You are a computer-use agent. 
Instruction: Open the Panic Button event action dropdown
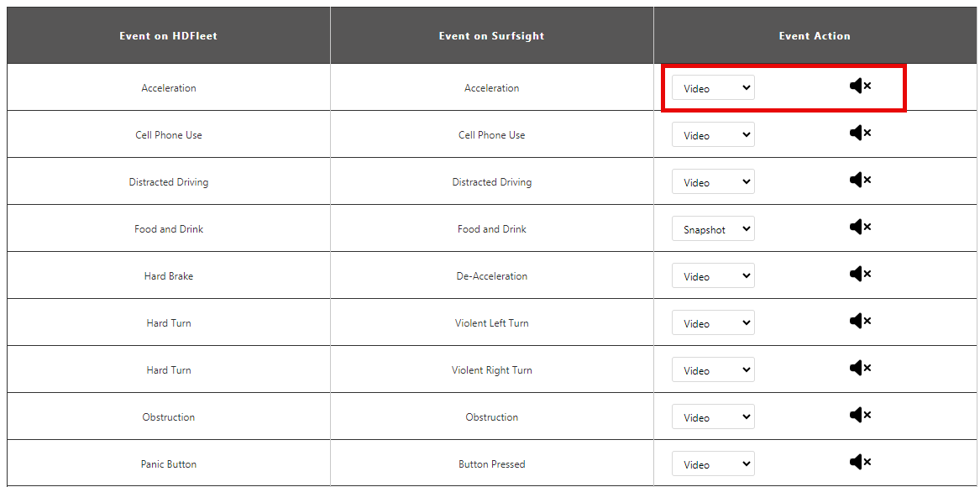pyautogui.click(x=713, y=463)
